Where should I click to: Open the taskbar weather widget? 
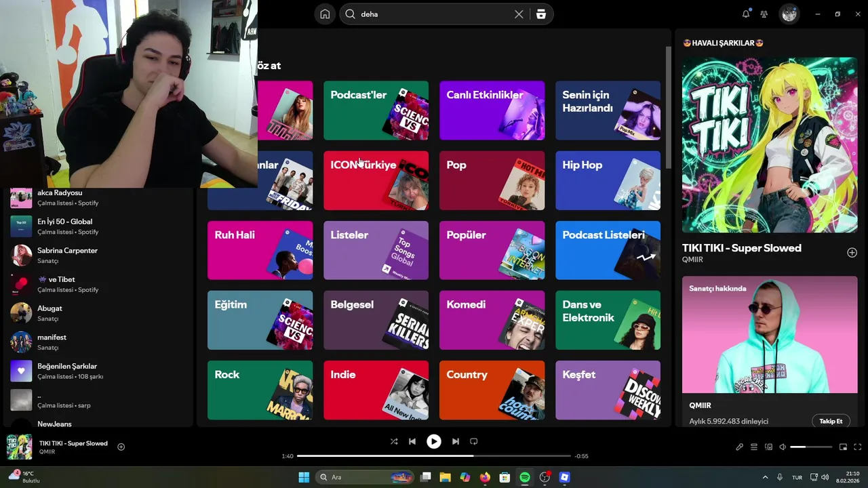pyautogui.click(x=26, y=476)
